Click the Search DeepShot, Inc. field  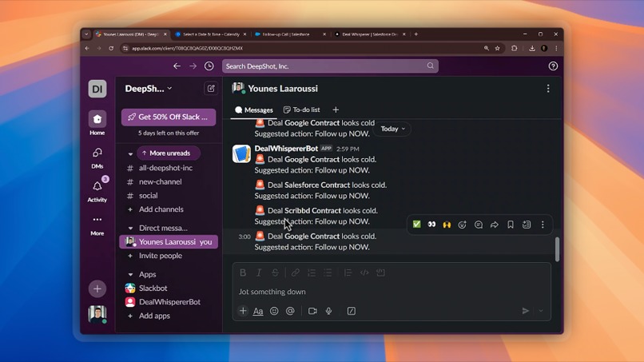[x=330, y=66]
